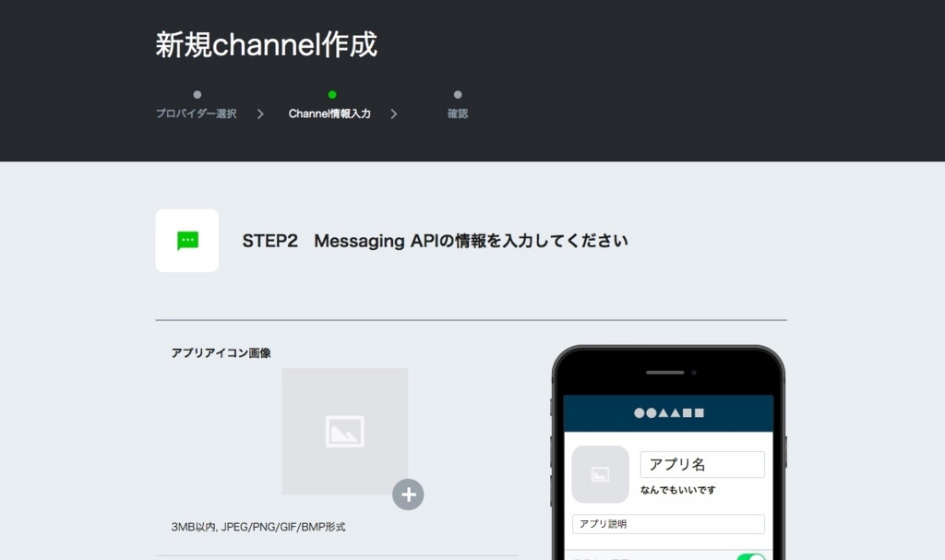The image size is (945, 560).
Task: Click the chevron after Channel情報入力
Action: [x=393, y=113]
